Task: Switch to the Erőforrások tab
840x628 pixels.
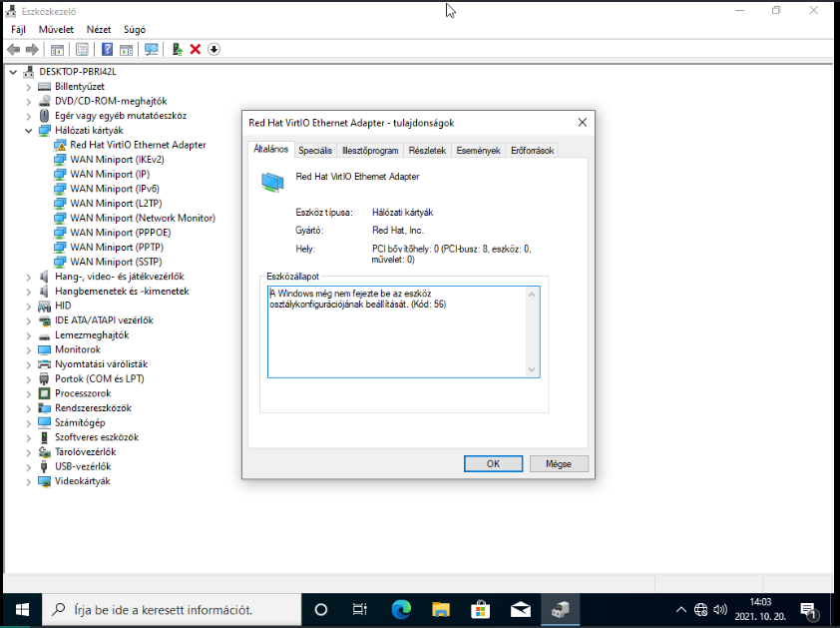Action: click(x=532, y=151)
